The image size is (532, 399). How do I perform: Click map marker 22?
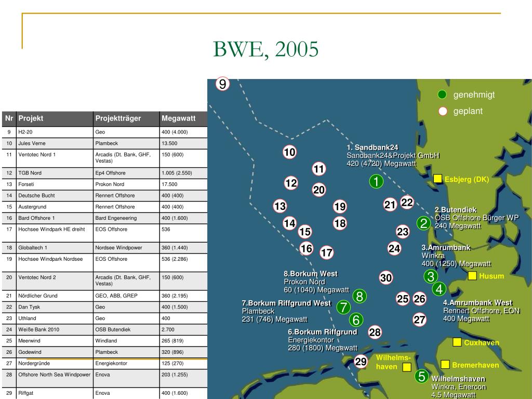coord(407,203)
